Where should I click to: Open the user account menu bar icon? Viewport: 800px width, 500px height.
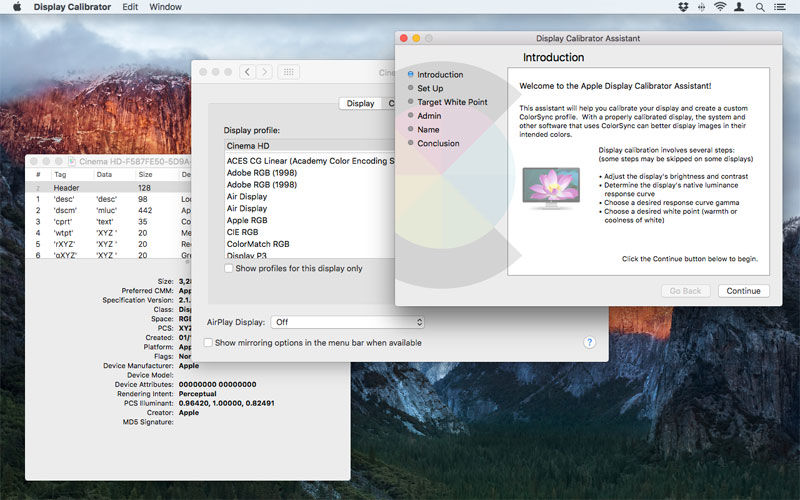(739, 7)
